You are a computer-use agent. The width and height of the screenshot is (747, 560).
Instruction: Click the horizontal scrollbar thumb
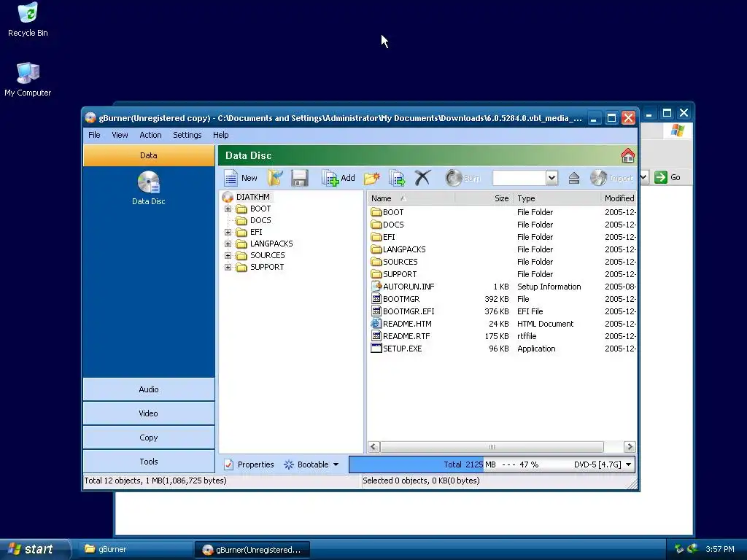(492, 447)
